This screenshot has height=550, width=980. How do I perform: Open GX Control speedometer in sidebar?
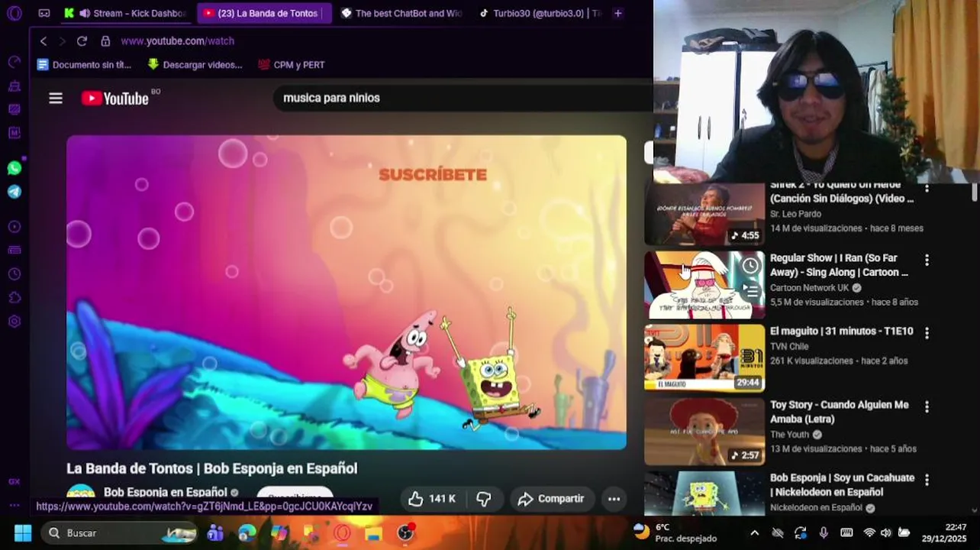14,62
